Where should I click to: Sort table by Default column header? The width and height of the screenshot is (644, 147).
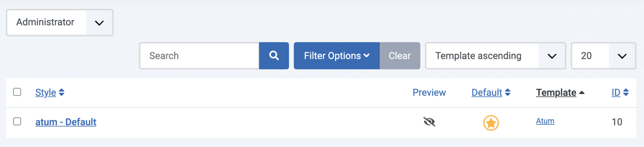[x=487, y=92]
